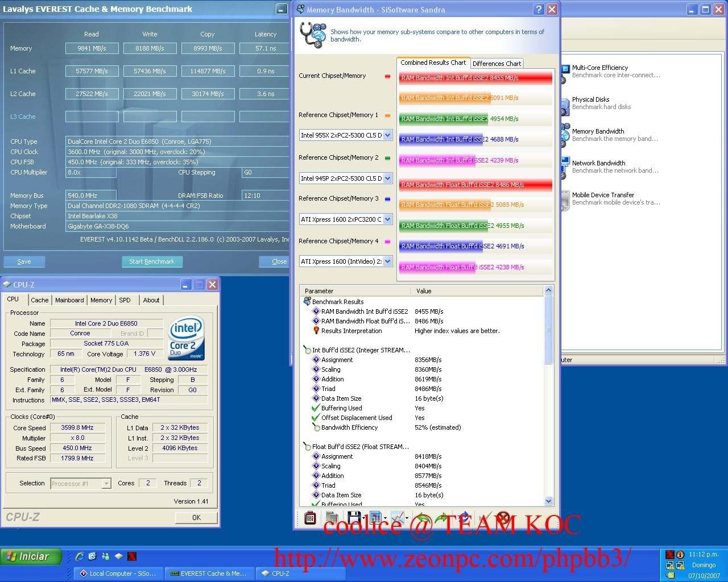Click the green forward arrow in Sandra's toolbar

click(x=442, y=518)
